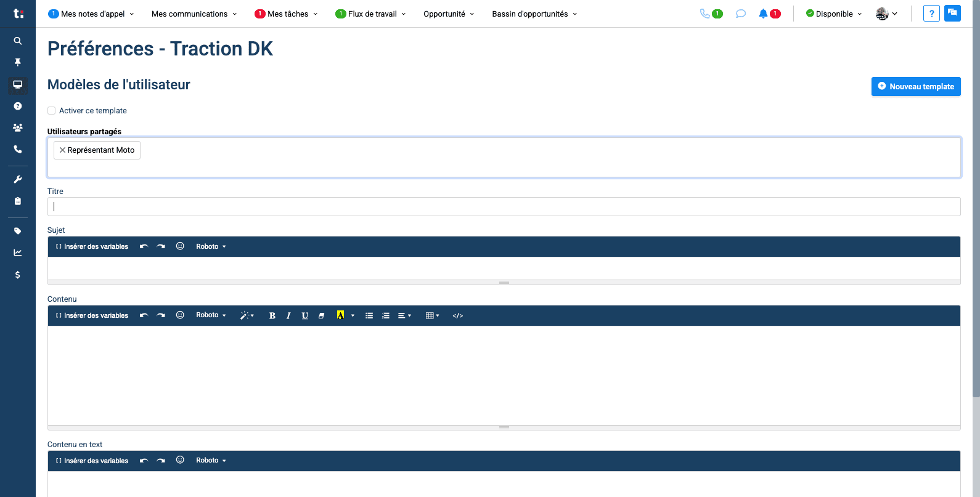Click the dollar sign sidebar icon
The width and height of the screenshot is (980, 497).
point(18,275)
